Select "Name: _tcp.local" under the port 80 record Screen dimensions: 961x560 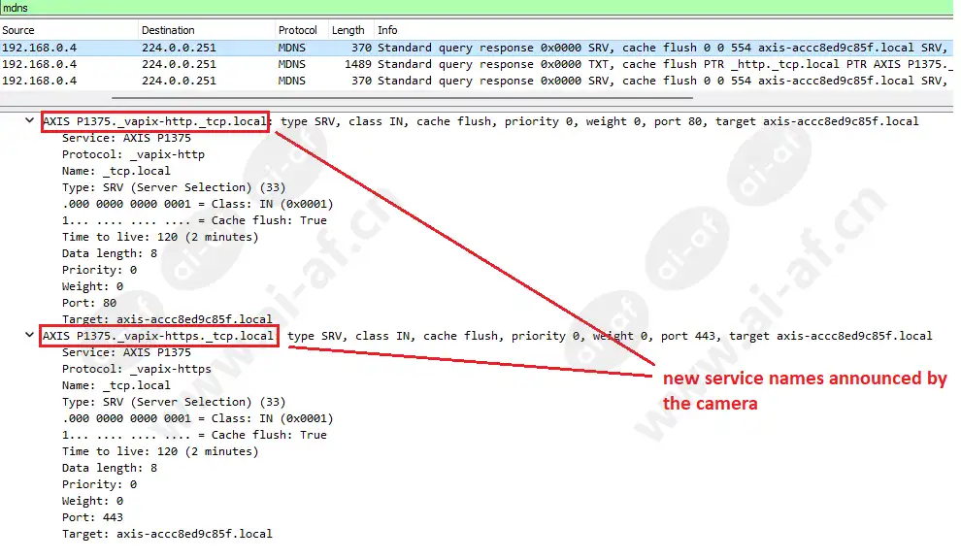[x=116, y=171]
